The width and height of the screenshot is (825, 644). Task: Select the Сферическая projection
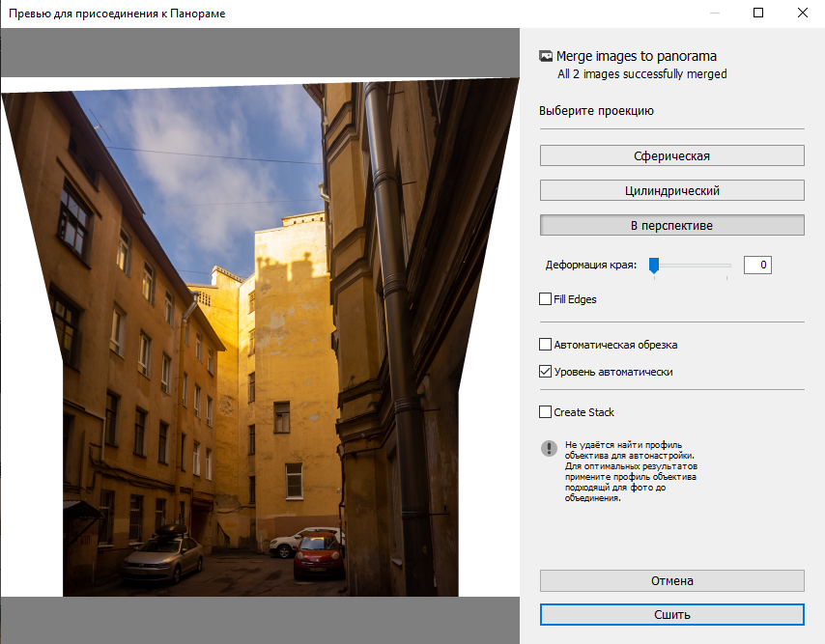671,155
